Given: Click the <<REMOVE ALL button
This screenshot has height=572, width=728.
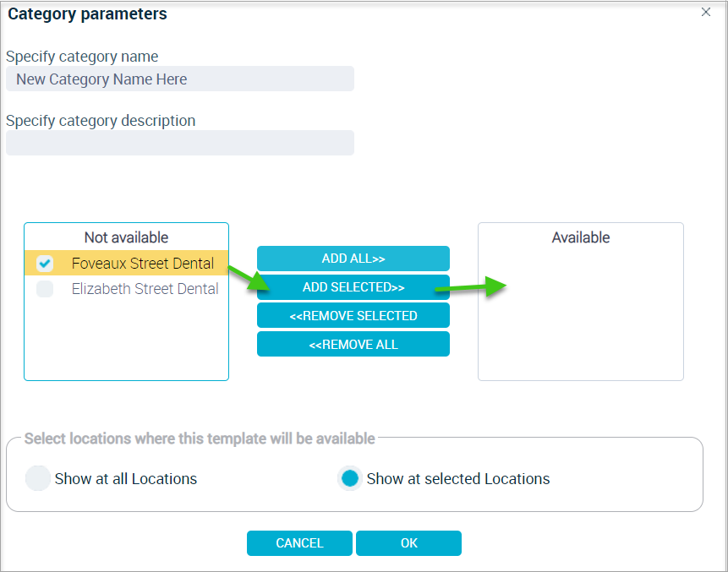Looking at the screenshot, I should [x=353, y=344].
